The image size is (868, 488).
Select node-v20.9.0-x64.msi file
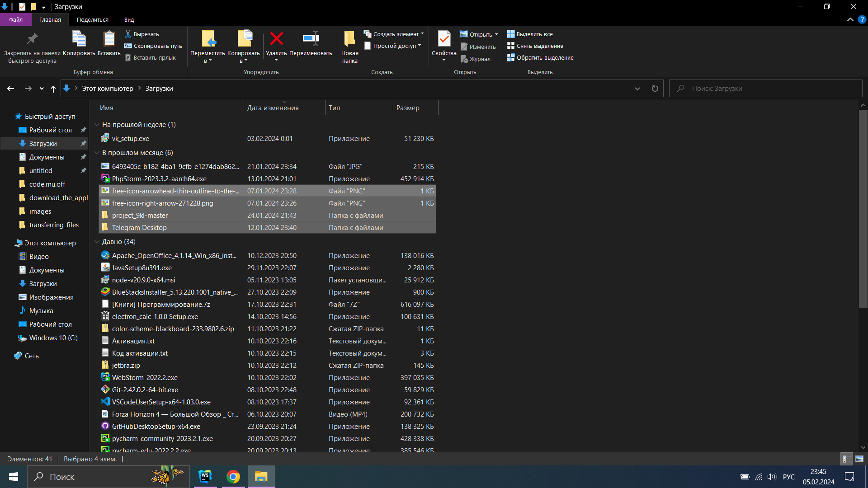coord(267,280)
